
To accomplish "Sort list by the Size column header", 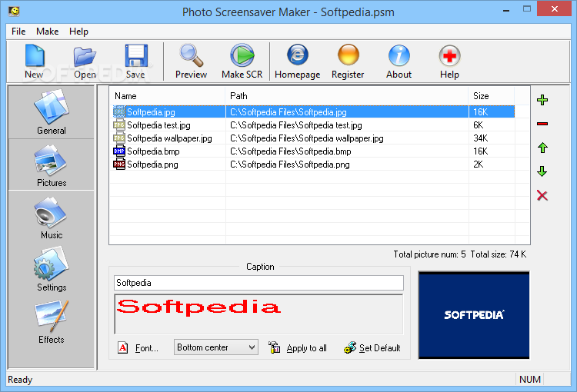I will tap(492, 96).
